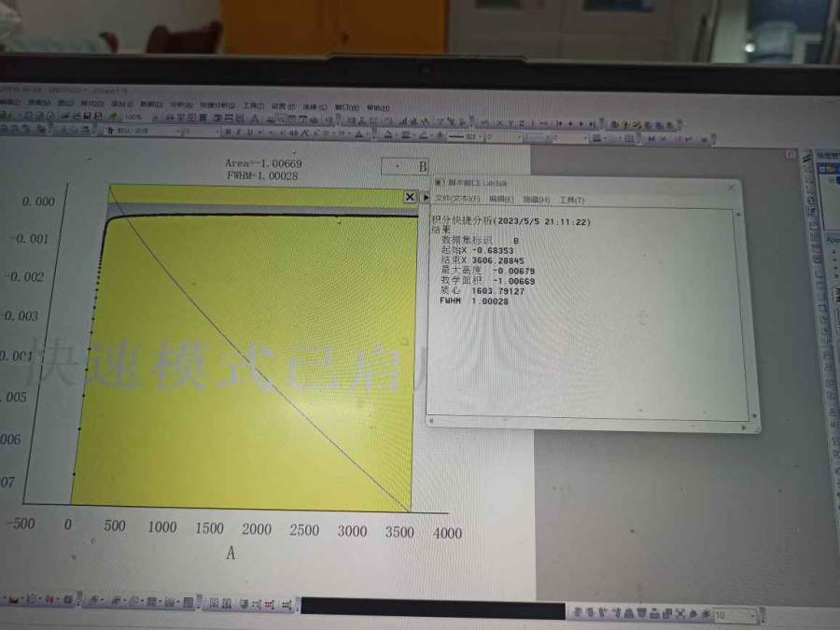Open the integration gadget arrow menu
This screenshot has width=840, height=630.
pos(426,198)
